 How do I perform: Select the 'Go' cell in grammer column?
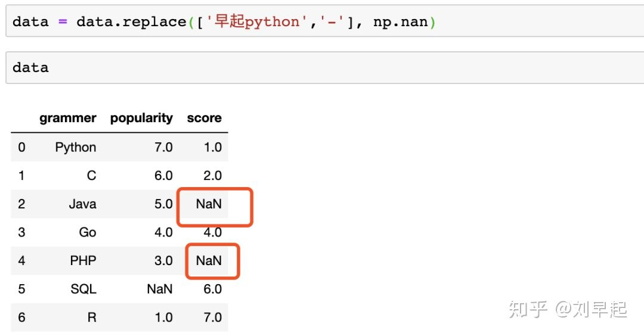(88, 232)
